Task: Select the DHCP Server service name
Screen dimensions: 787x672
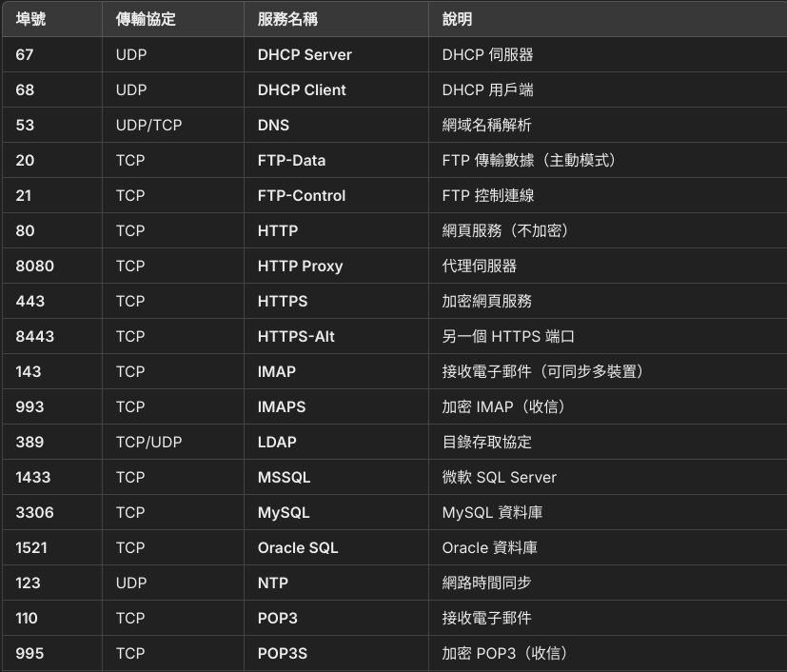Action: (305, 54)
